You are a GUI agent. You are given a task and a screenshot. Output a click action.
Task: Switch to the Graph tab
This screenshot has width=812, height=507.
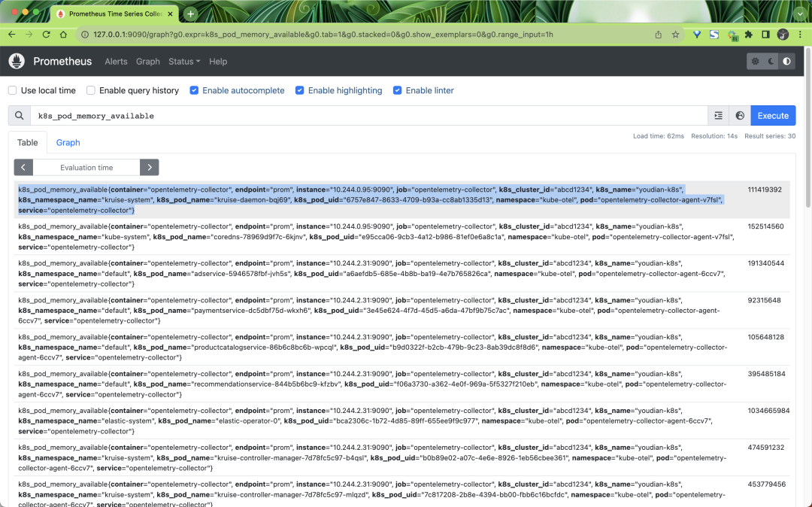pos(68,142)
